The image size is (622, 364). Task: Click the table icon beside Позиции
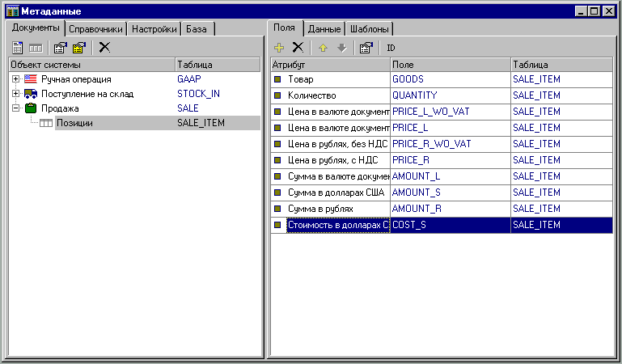tap(46, 123)
